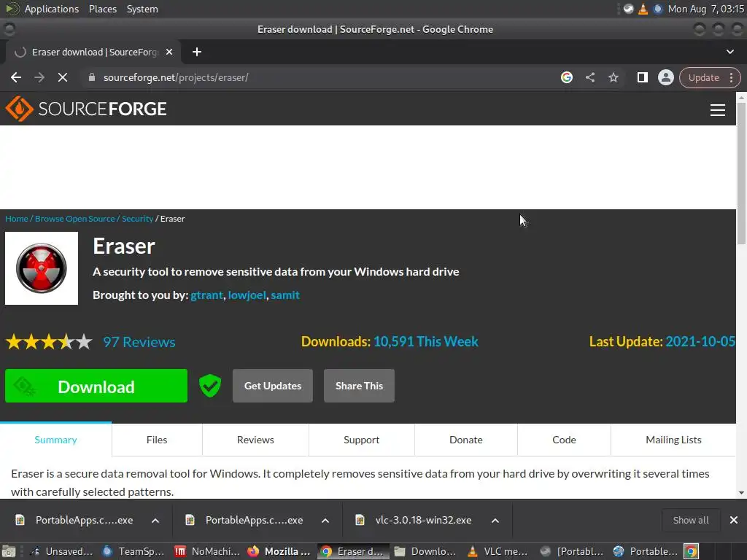Click the VLC icon in system tray
Viewport: 747px width, 560px height.
pyautogui.click(x=643, y=9)
